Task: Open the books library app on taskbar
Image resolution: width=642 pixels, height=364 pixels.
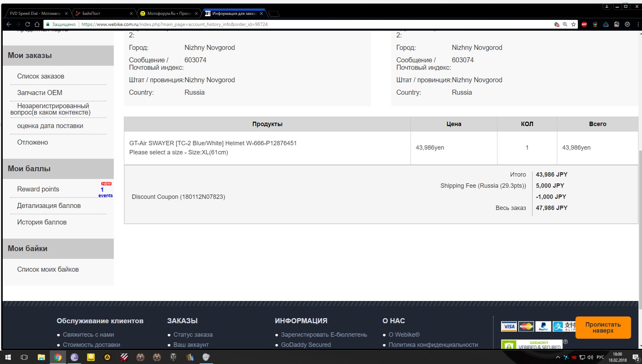Action: (x=190, y=357)
